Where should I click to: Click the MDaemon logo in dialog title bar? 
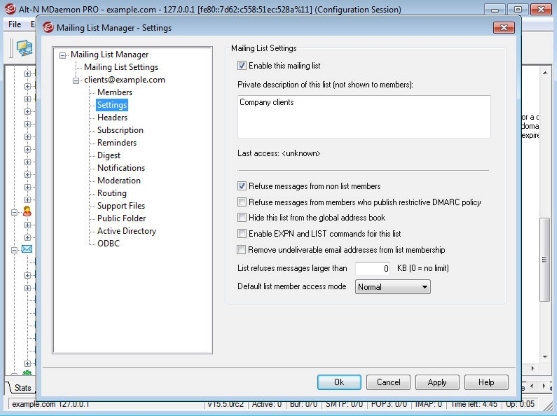tap(48, 28)
